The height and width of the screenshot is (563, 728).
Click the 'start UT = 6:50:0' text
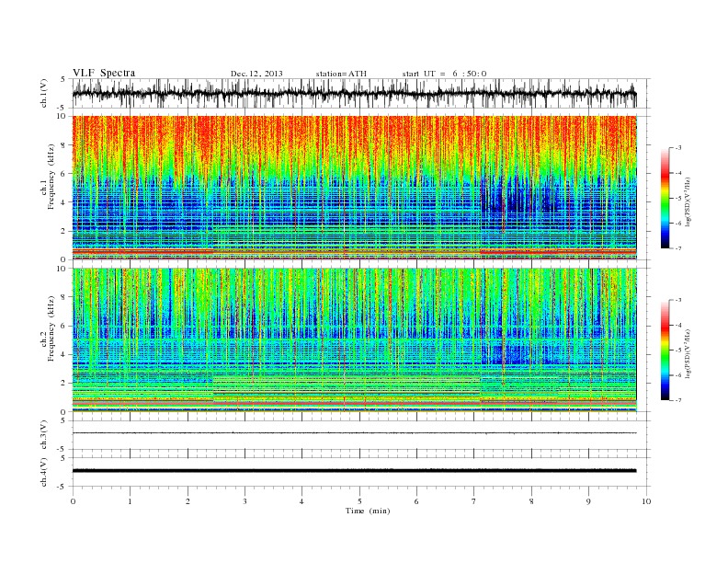pyautogui.click(x=444, y=74)
